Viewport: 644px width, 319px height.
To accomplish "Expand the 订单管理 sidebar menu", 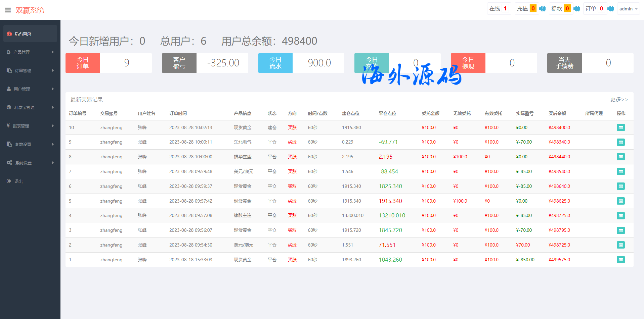I will click(30, 70).
